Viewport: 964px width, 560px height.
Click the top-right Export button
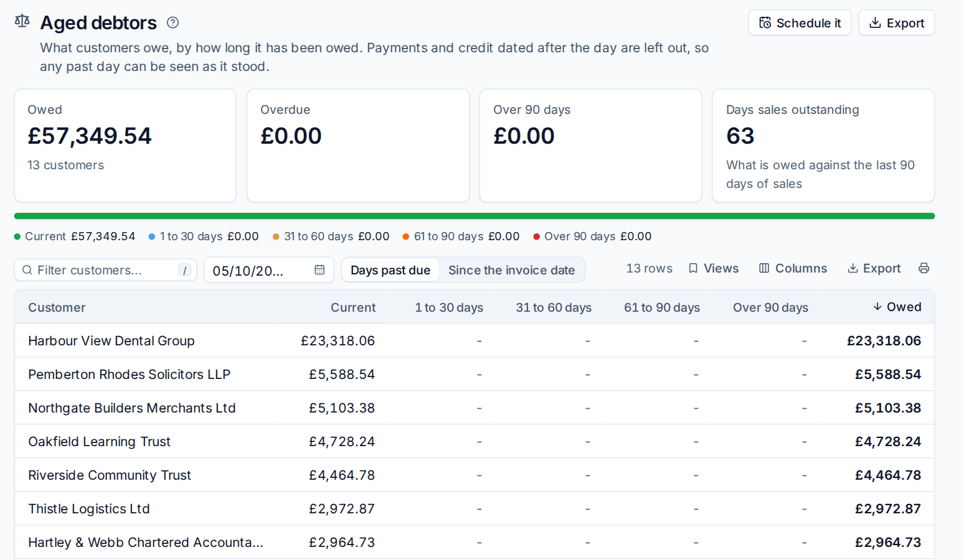click(897, 23)
